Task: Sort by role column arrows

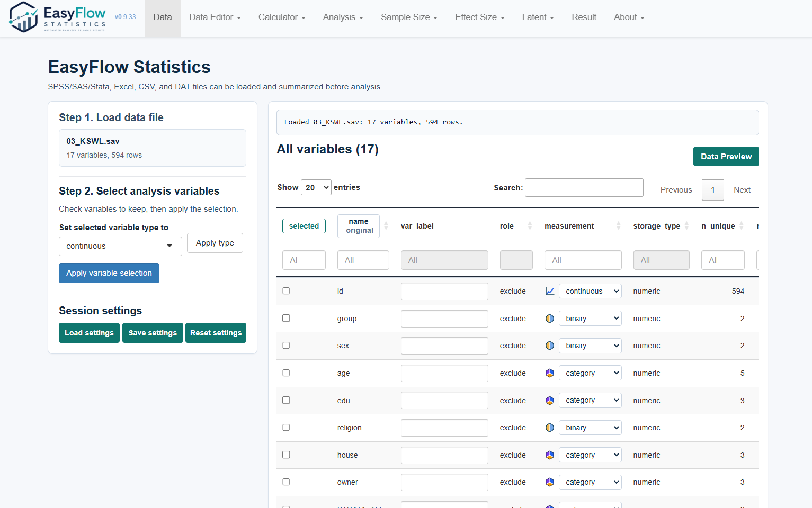Action: (530, 226)
